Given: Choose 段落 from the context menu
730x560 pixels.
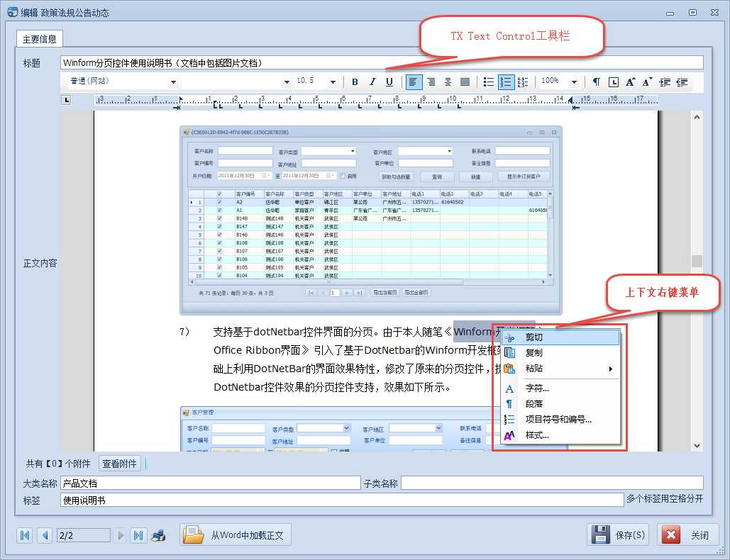Looking at the screenshot, I should [560, 404].
